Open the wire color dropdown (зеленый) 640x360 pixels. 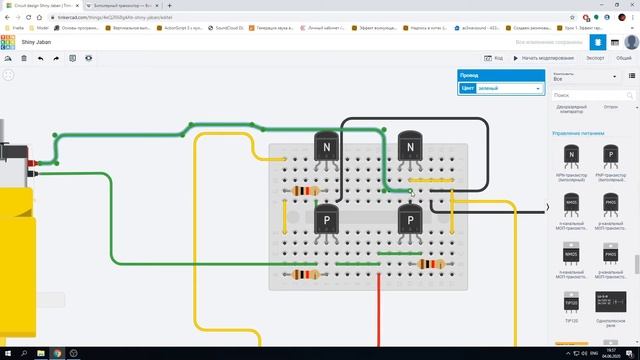509,89
